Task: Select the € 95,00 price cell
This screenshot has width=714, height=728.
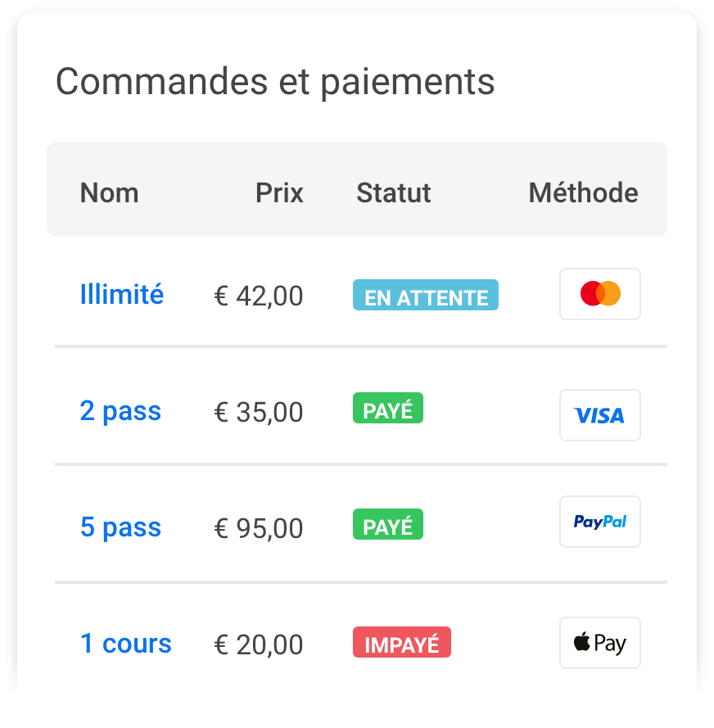Action: 259,528
